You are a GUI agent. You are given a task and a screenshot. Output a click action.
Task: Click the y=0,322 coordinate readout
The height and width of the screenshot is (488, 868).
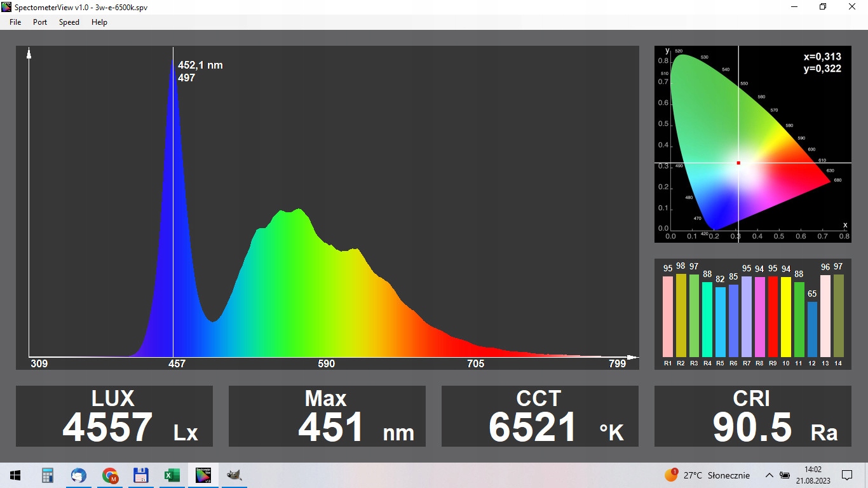point(822,69)
